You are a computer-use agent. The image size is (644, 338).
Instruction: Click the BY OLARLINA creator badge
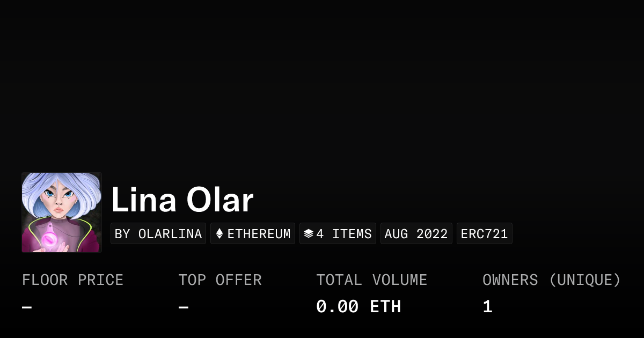coord(158,233)
